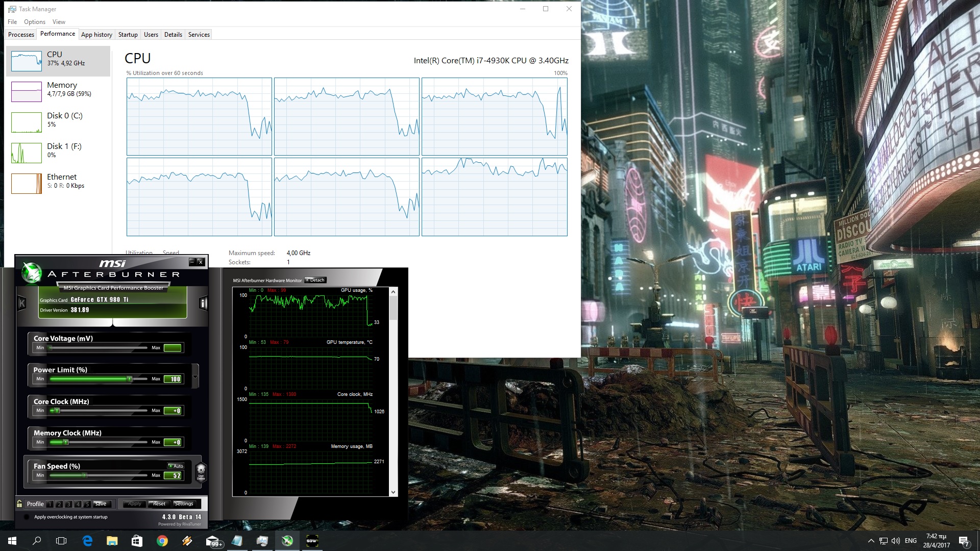Switch to the Processes tab
980x551 pixels.
coord(21,35)
